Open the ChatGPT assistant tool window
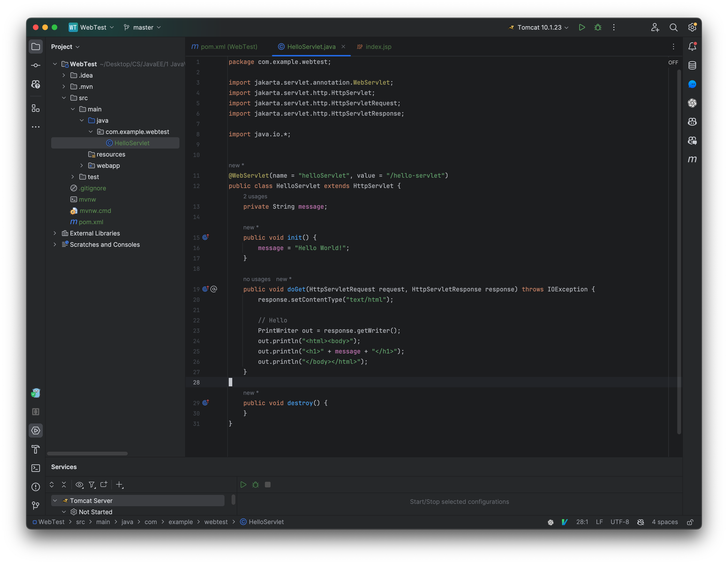This screenshot has width=728, height=564. (x=692, y=103)
